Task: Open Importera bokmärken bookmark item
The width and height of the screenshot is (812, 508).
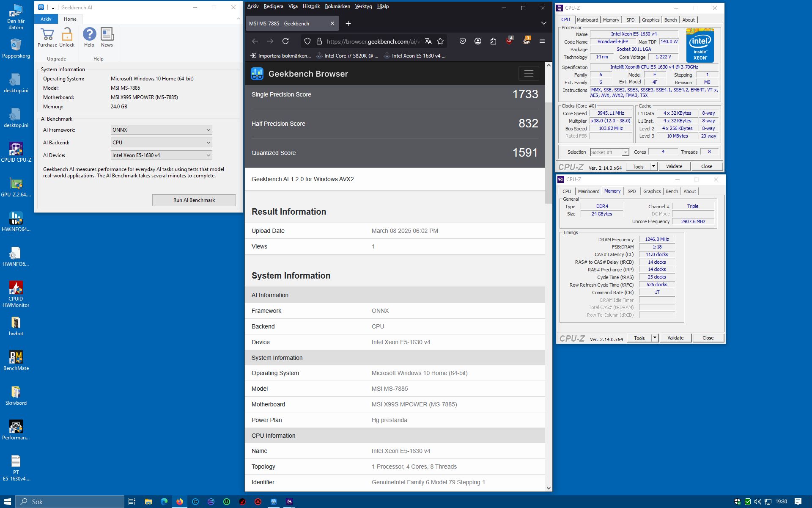Action: 280,56
